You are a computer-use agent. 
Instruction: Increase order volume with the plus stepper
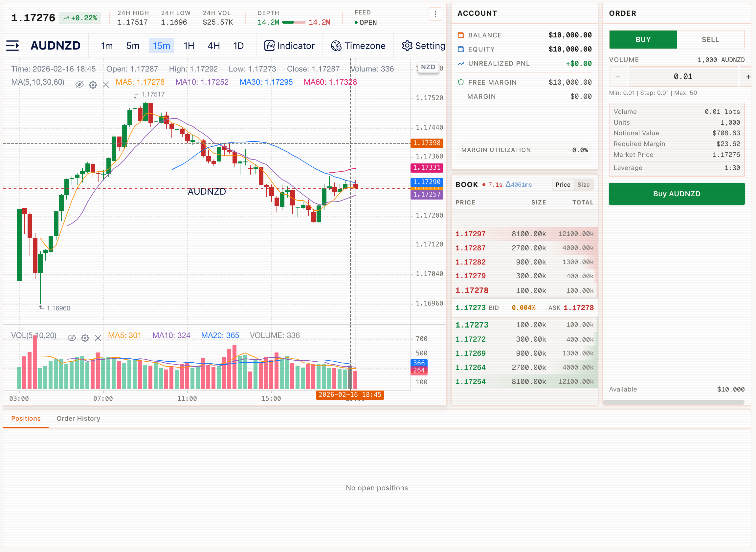click(x=748, y=76)
